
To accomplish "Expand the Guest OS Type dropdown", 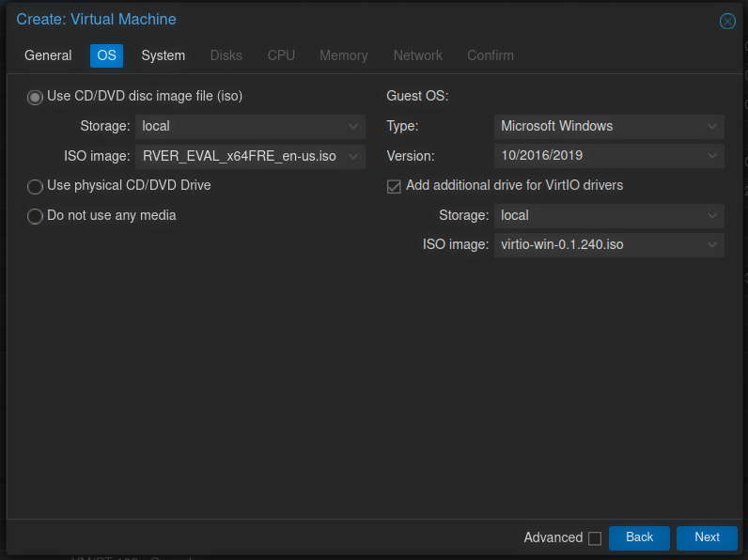I will tap(711, 127).
